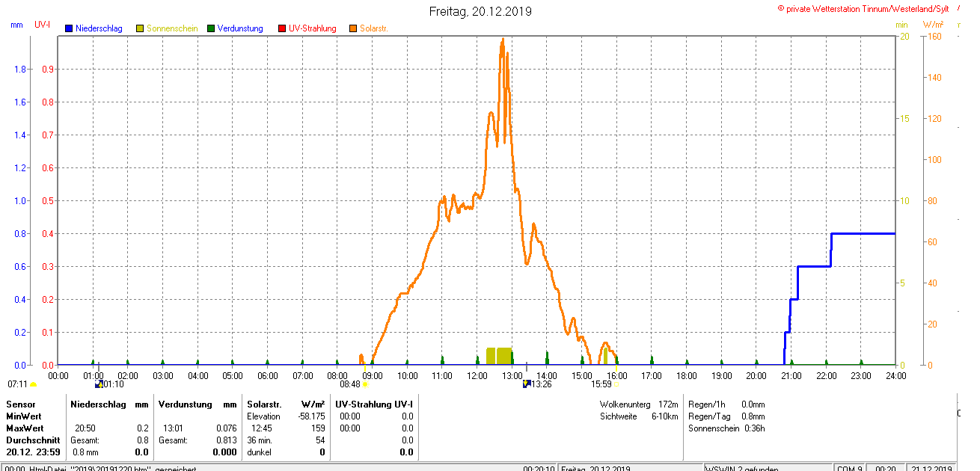
Task: Click the 21.12.2019 status bar date
Action: point(932,468)
